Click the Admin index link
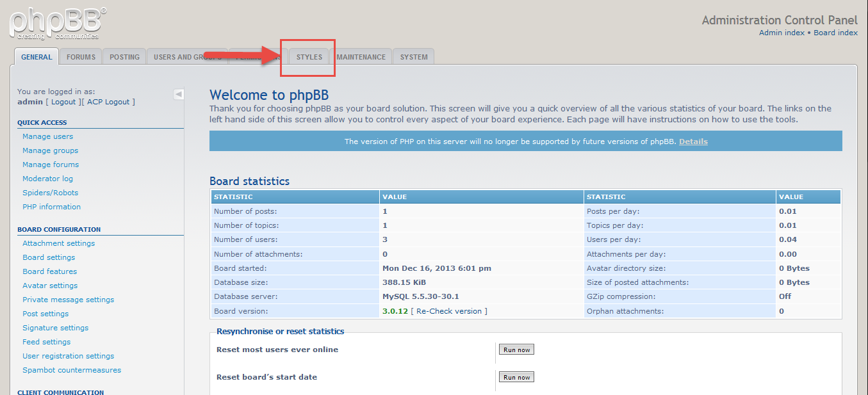The height and width of the screenshot is (395, 868). click(x=781, y=33)
